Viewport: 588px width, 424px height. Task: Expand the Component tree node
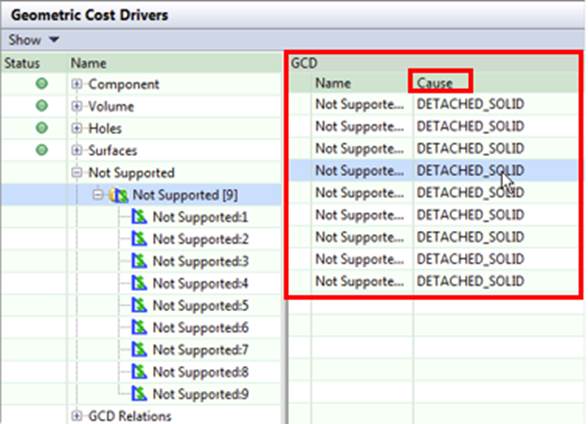point(76,84)
